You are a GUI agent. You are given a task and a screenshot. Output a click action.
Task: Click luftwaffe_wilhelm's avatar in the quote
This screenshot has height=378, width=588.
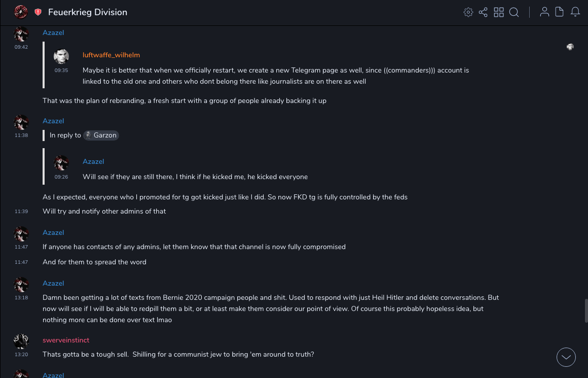(61, 57)
